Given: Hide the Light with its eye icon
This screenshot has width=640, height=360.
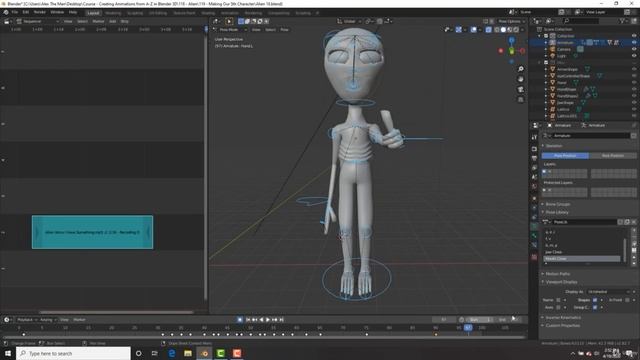Looking at the screenshot, I should pyautogui.click(x=634, y=56).
